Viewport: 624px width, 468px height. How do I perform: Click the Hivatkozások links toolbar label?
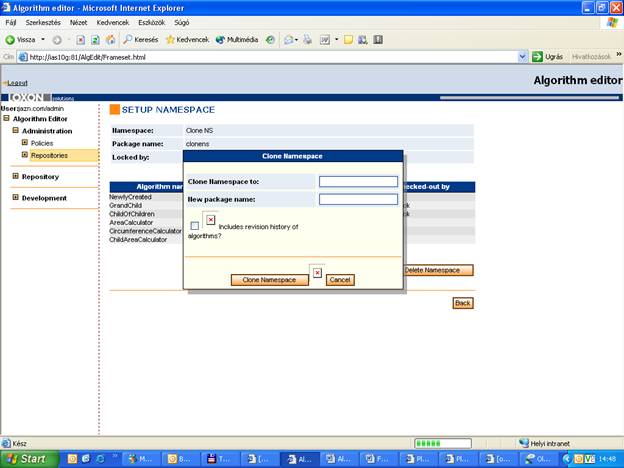591,57
